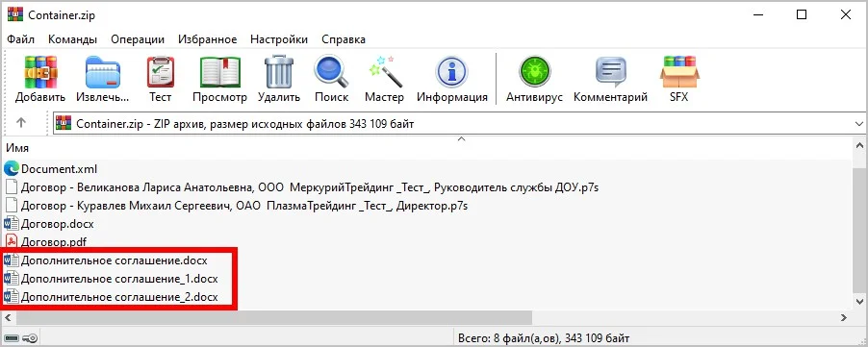Click the Word icon next to Договор.docx
Viewport: 868px width, 347px height.
pos(12,224)
